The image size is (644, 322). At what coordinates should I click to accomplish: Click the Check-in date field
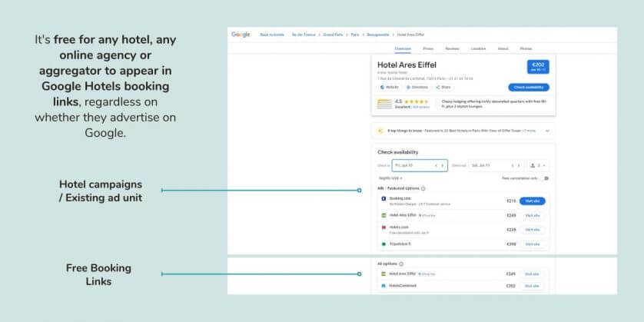tap(419, 165)
